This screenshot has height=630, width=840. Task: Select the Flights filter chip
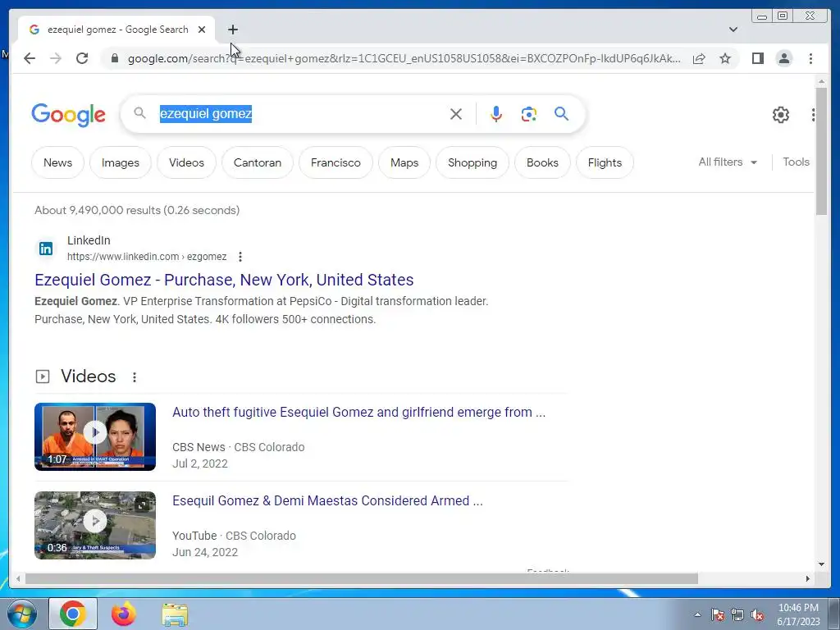[x=605, y=162]
